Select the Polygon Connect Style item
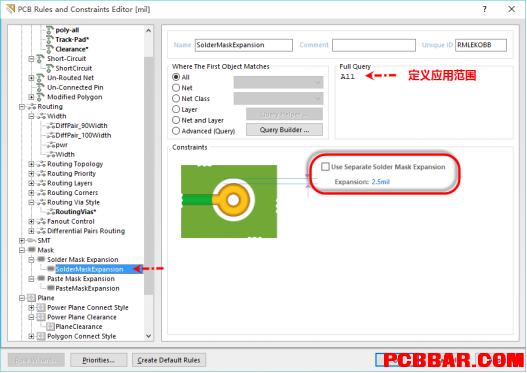The height and width of the screenshot is (373, 527). [82, 336]
